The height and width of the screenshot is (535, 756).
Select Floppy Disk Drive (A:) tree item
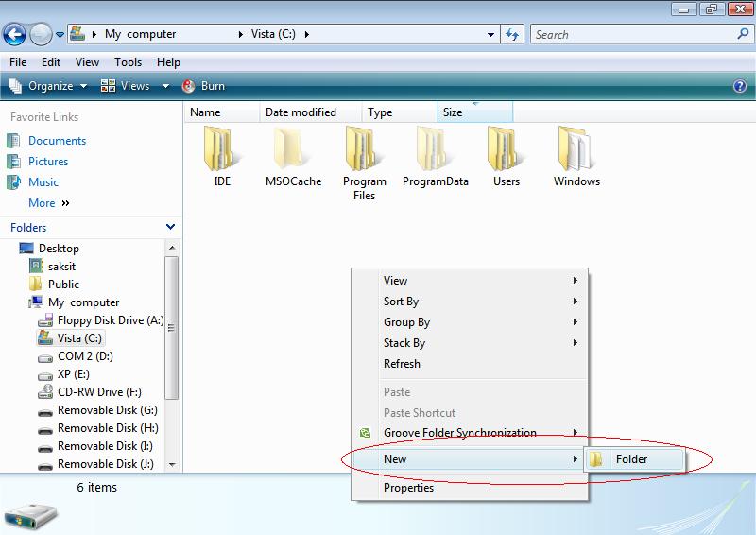[111, 320]
